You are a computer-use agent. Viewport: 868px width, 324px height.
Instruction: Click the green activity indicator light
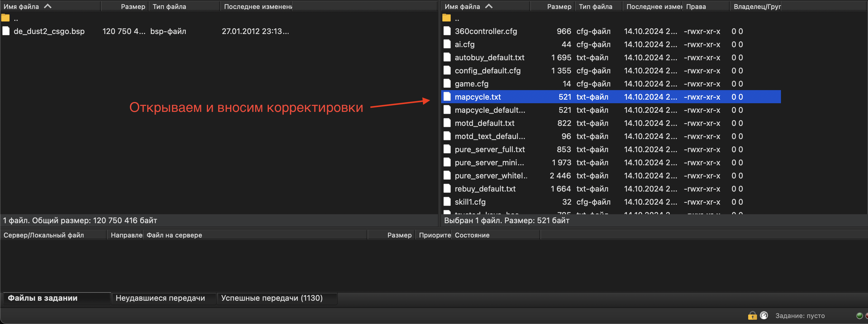(x=859, y=316)
